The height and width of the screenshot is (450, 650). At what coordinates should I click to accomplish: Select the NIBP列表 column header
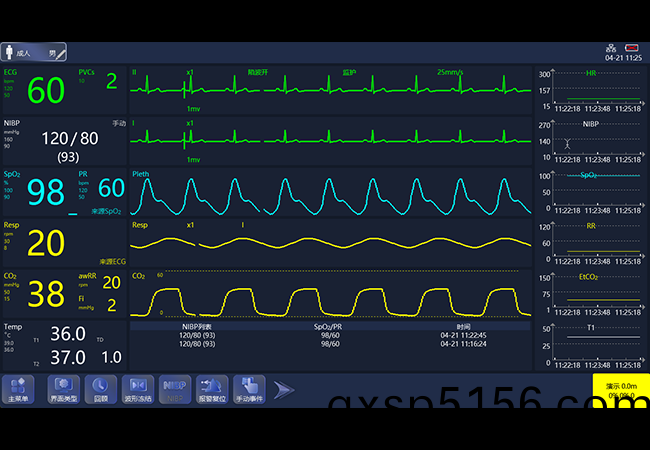click(x=197, y=327)
